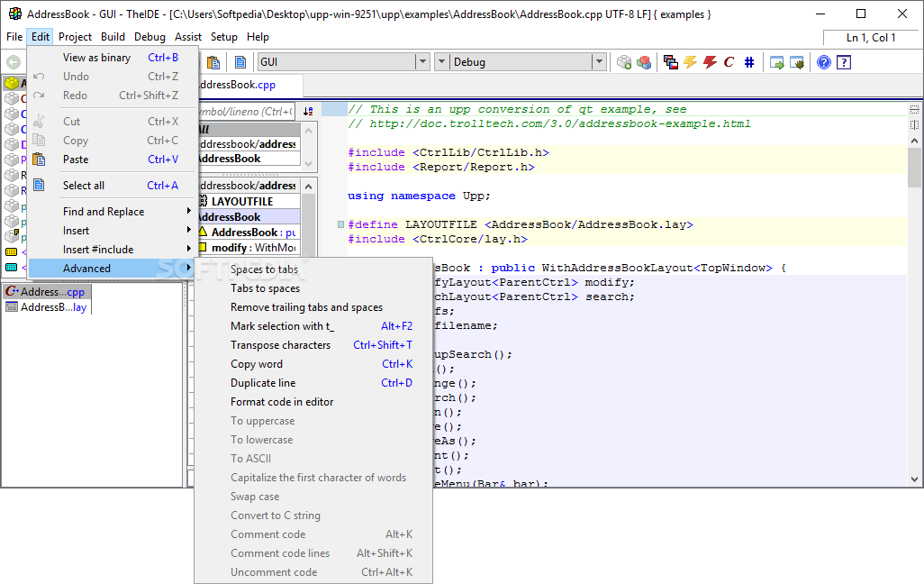Choose Transpose characters

click(313, 345)
